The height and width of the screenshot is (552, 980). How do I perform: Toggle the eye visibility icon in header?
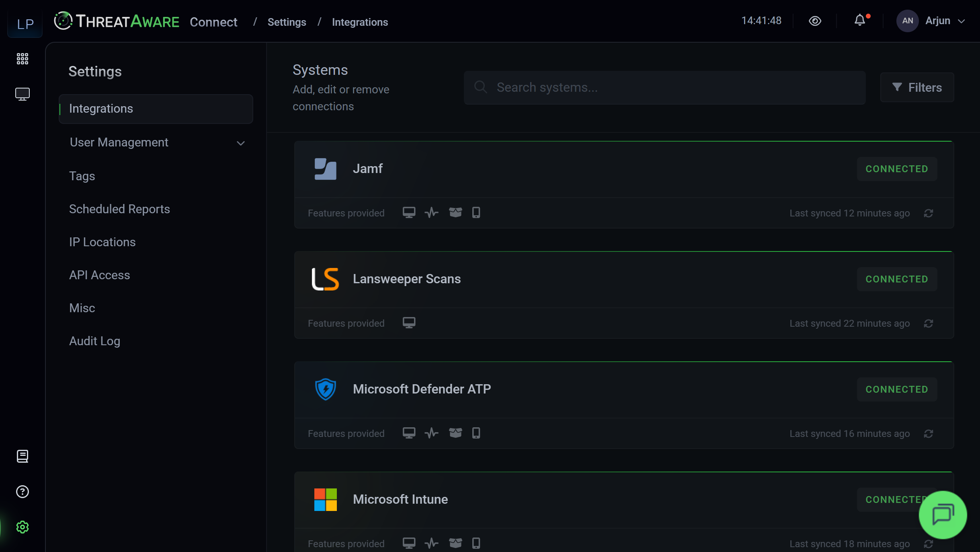(x=815, y=21)
